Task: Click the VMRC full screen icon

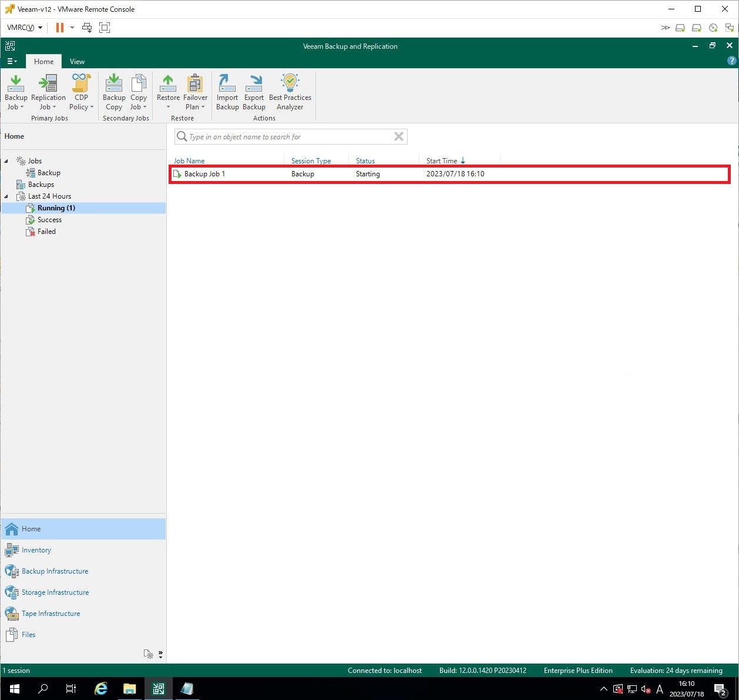Action: pos(105,28)
